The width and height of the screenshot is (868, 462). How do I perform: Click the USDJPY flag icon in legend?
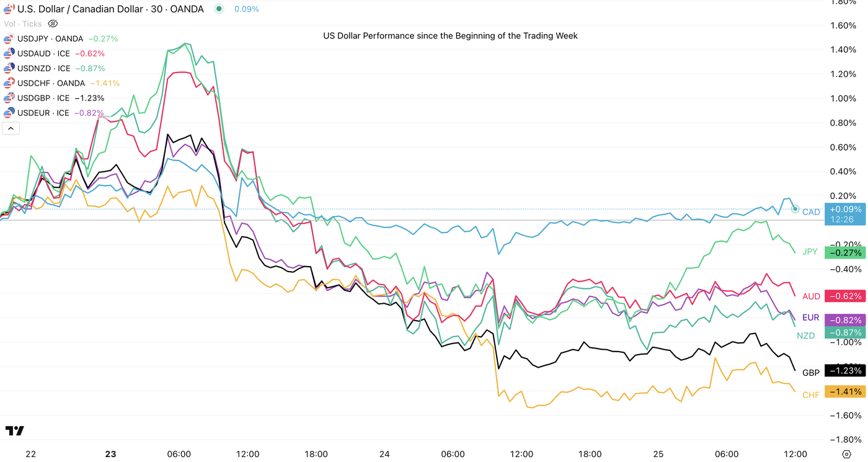(x=9, y=38)
